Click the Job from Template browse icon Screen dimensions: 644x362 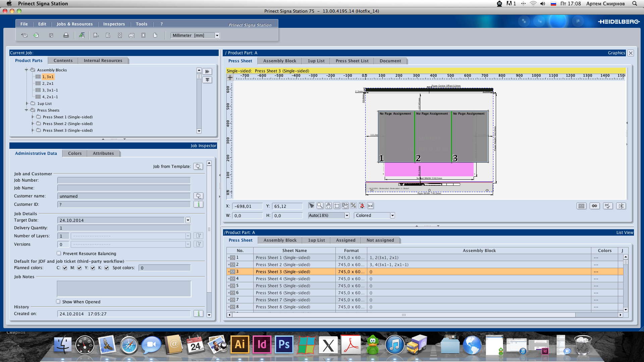(198, 166)
